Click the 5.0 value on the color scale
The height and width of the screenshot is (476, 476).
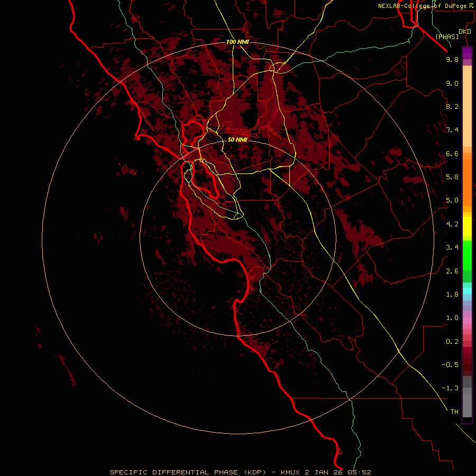click(x=452, y=200)
